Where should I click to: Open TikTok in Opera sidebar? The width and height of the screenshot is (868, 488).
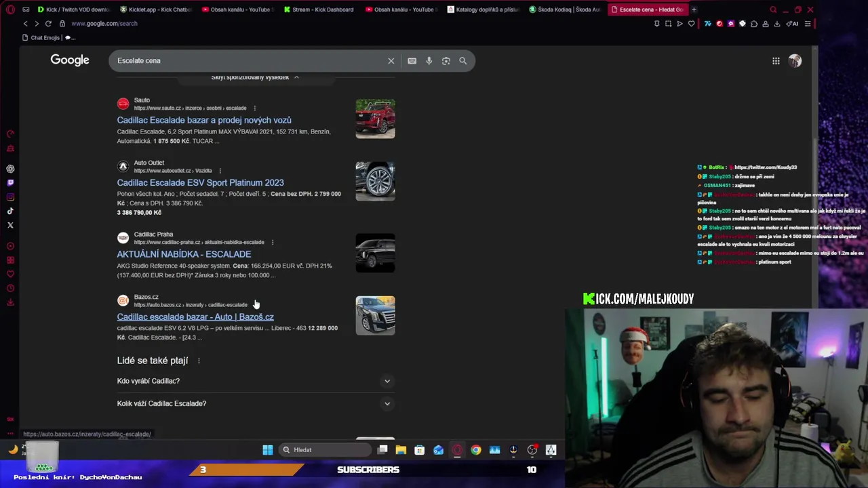click(10, 211)
